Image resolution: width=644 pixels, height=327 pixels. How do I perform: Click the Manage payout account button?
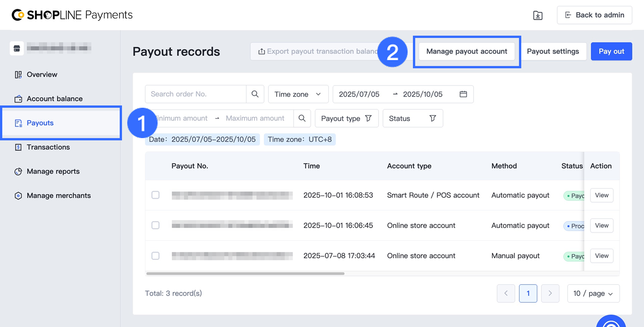(x=466, y=52)
